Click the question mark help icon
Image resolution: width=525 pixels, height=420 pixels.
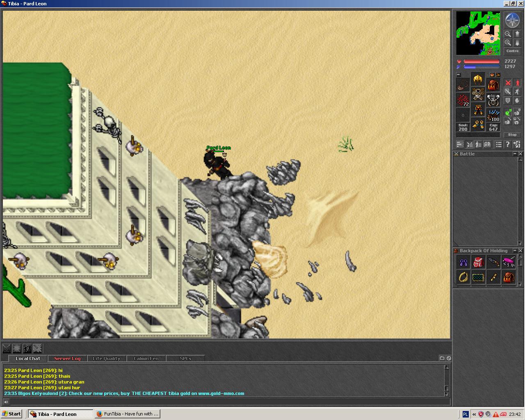click(507, 144)
